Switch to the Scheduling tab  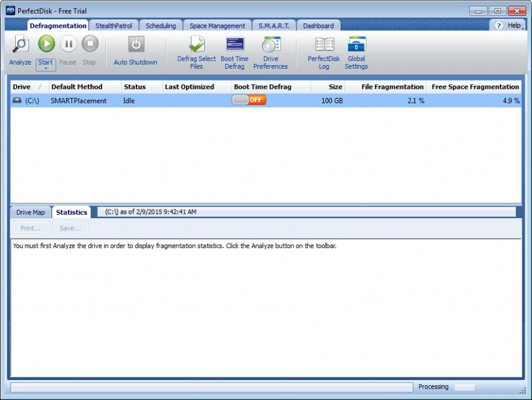pos(161,26)
